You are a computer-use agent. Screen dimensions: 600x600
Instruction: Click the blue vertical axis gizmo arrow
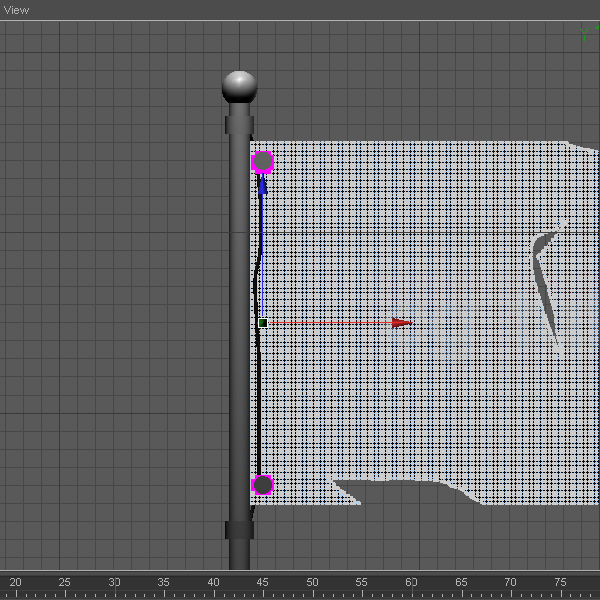[262, 185]
